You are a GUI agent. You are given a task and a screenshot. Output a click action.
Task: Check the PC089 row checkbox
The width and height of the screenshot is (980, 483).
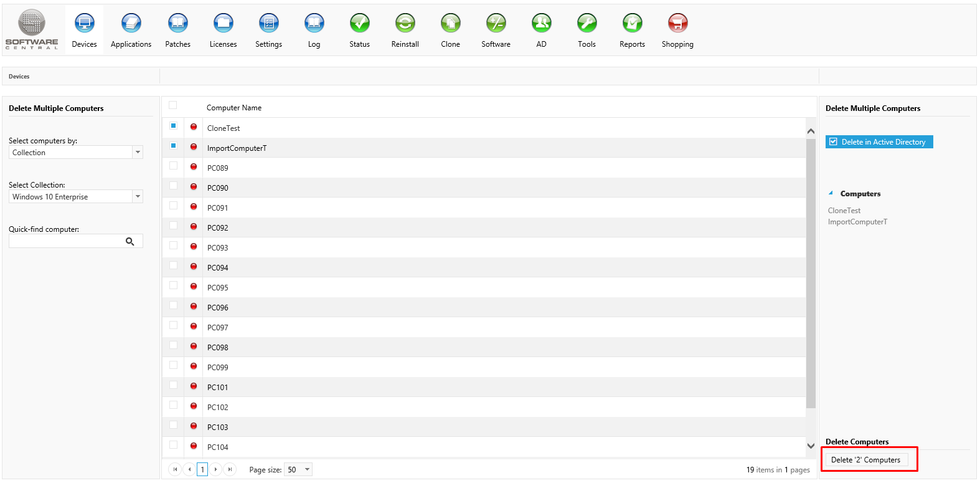point(173,166)
